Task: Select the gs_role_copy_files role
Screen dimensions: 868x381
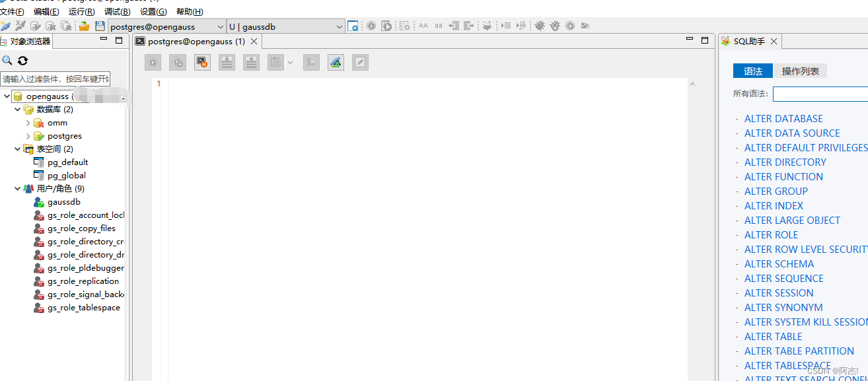Action: tap(81, 228)
